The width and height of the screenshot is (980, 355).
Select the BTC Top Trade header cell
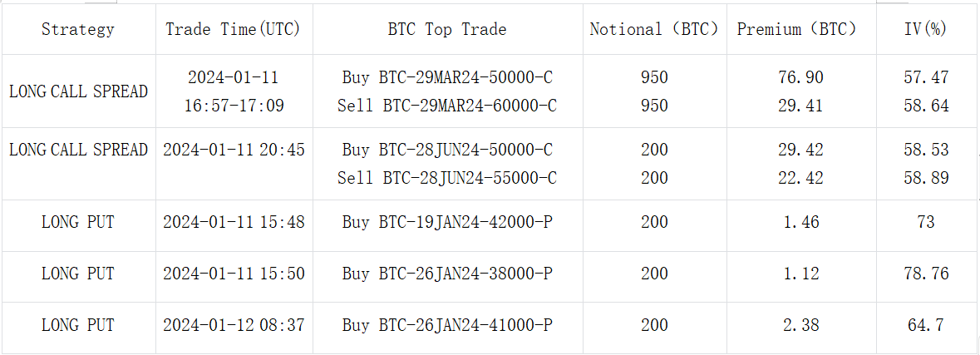point(447,29)
